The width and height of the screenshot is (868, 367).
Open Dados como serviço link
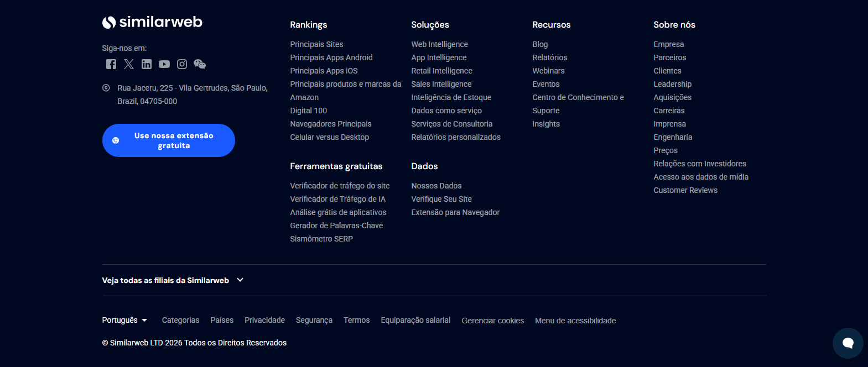tap(446, 111)
